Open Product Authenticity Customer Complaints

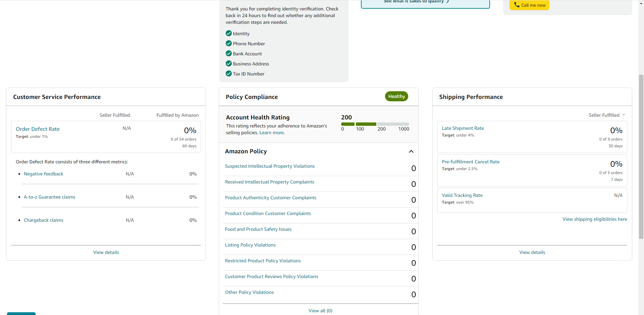pos(270,198)
